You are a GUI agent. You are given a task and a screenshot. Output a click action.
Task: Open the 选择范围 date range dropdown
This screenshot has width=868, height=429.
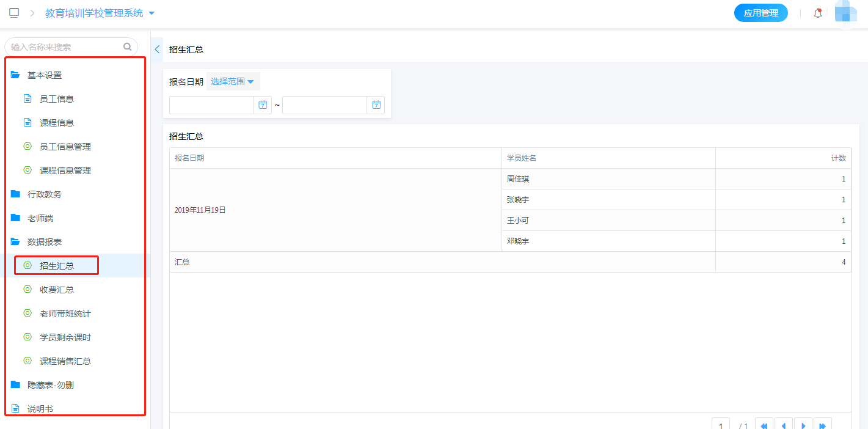coord(232,81)
